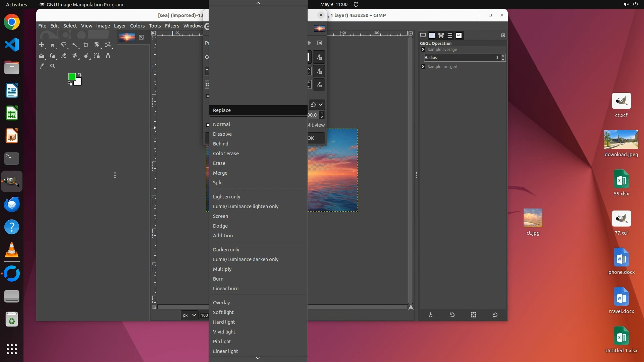
Task: Choose Soft light mode from list
Action: (x=223, y=312)
